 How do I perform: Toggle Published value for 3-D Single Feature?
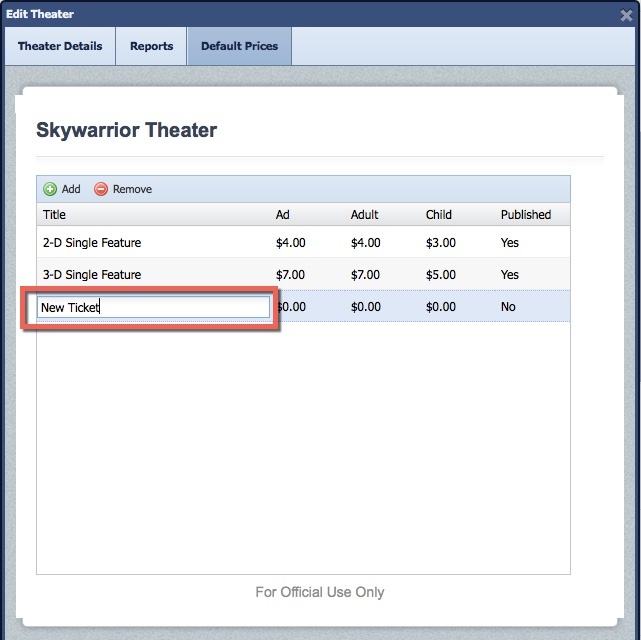[510, 274]
